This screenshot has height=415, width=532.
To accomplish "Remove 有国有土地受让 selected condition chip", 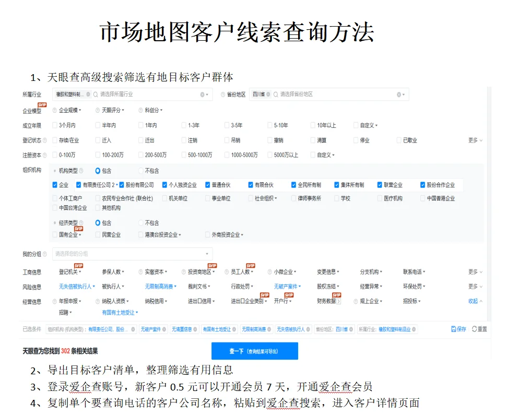I will click(234, 329).
